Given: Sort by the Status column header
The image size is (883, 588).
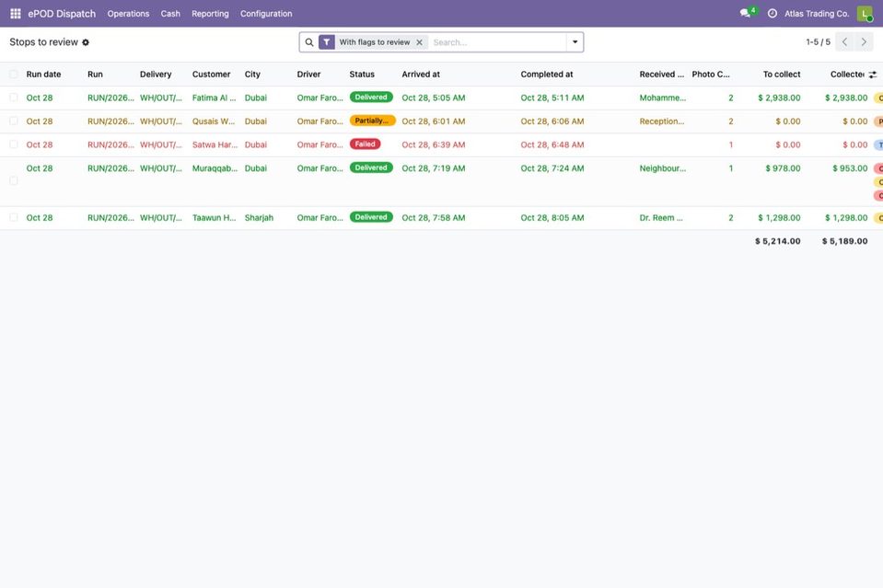Looking at the screenshot, I should 362,75.
